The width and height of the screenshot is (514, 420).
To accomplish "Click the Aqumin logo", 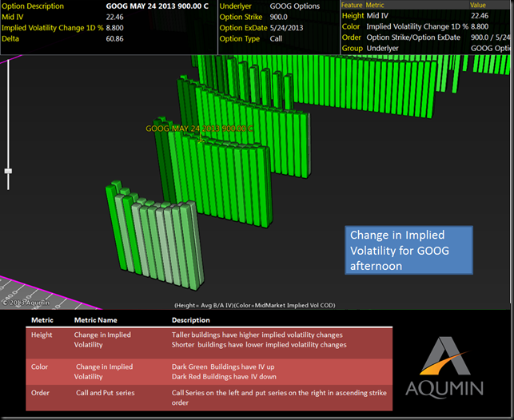I will (444, 367).
